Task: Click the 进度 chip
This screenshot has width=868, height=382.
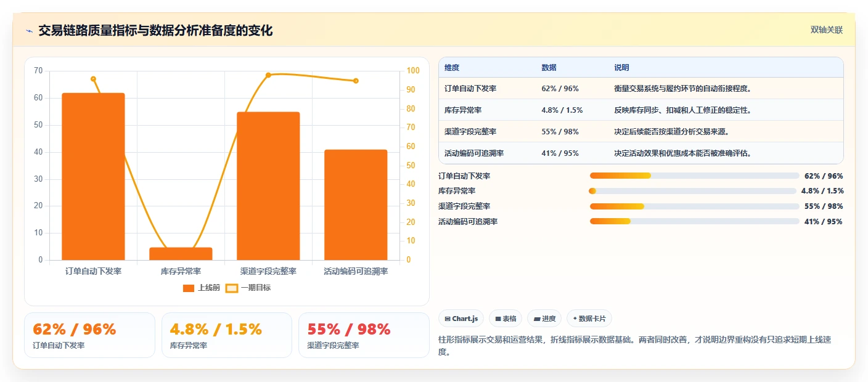Action: [x=544, y=319]
